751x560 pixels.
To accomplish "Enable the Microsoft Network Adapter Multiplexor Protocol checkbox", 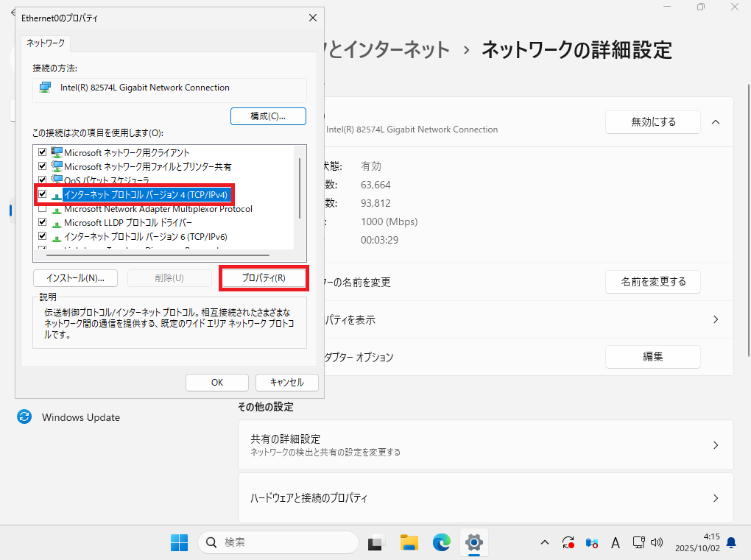I will pos(43,209).
